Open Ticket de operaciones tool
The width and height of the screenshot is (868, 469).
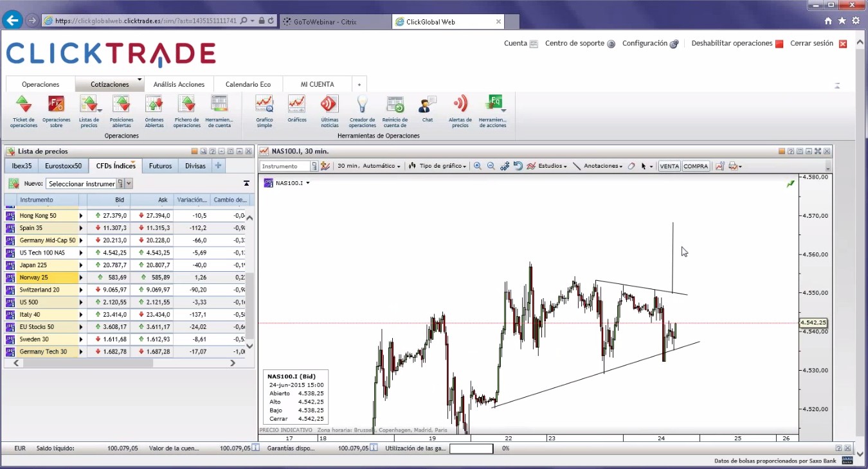[x=24, y=111]
